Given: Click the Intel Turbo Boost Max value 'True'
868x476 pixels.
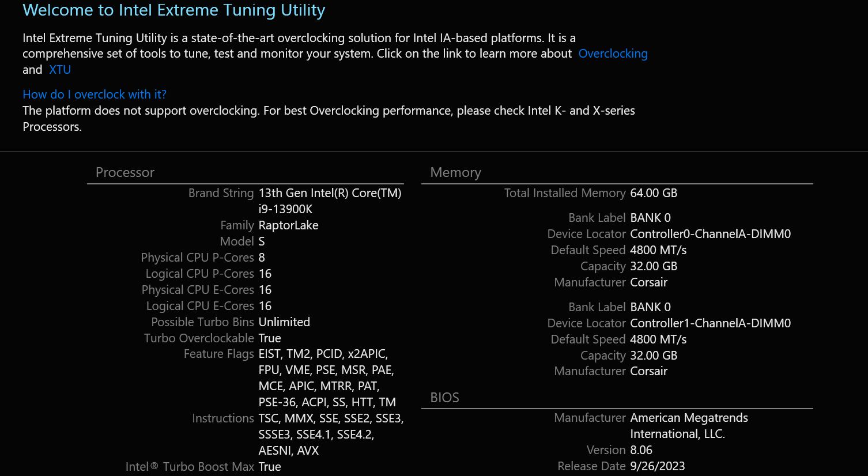Looking at the screenshot, I should (x=270, y=467).
